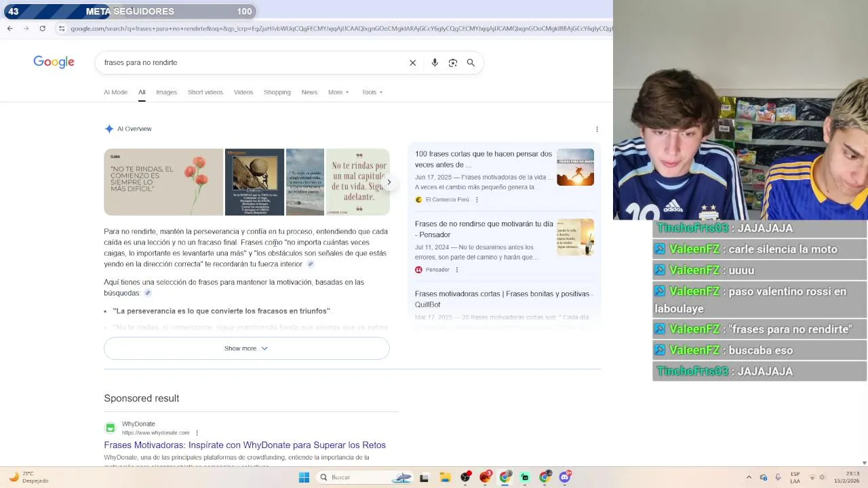Open the whydonate.com URL text

pyautogui.click(x=155, y=432)
